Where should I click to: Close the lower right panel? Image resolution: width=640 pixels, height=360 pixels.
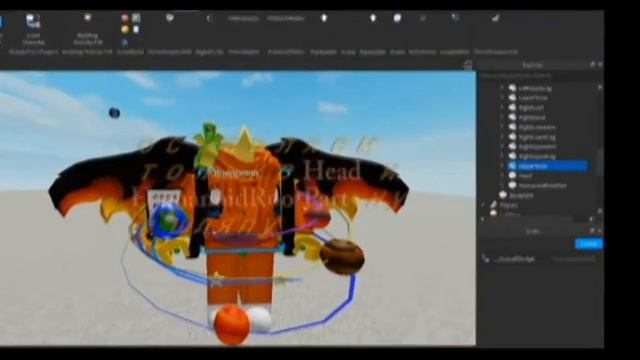[x=600, y=231]
